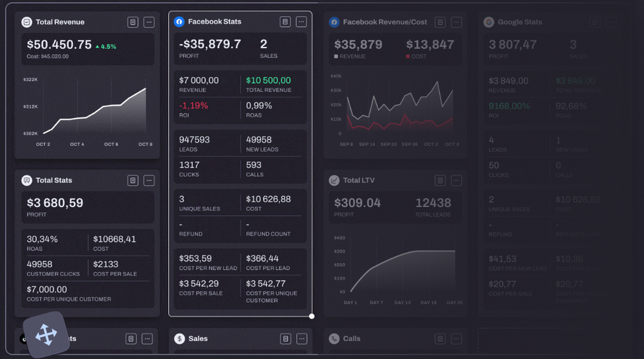Open more options on bottom-left partial card
The height and width of the screenshot is (359, 644).
pos(147,339)
